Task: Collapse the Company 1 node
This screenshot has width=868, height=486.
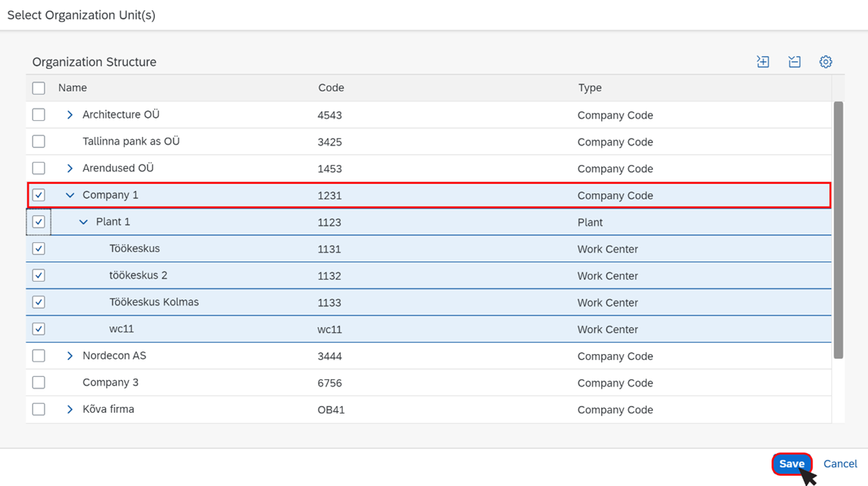Action: pos(69,195)
